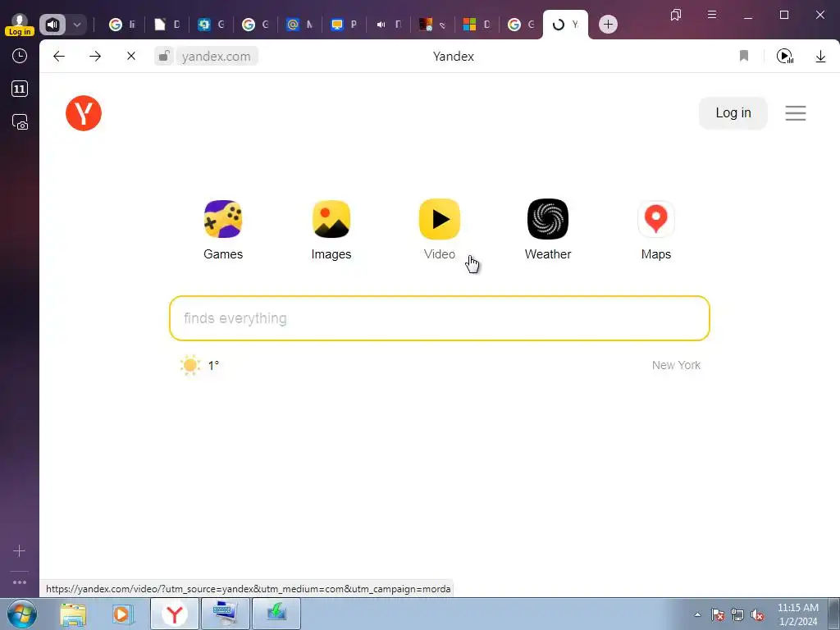Open the browser downloads panel
This screenshot has height=630, width=840.
click(820, 56)
